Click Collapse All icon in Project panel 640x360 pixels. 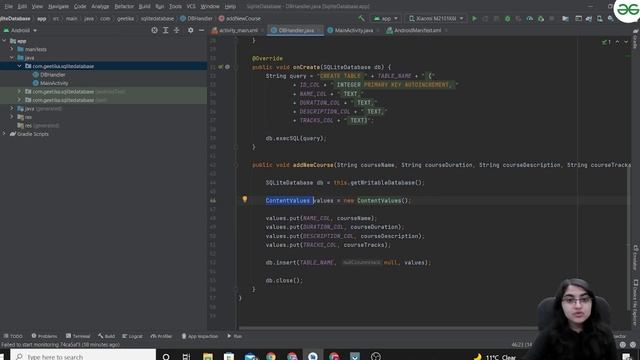(x=176, y=30)
